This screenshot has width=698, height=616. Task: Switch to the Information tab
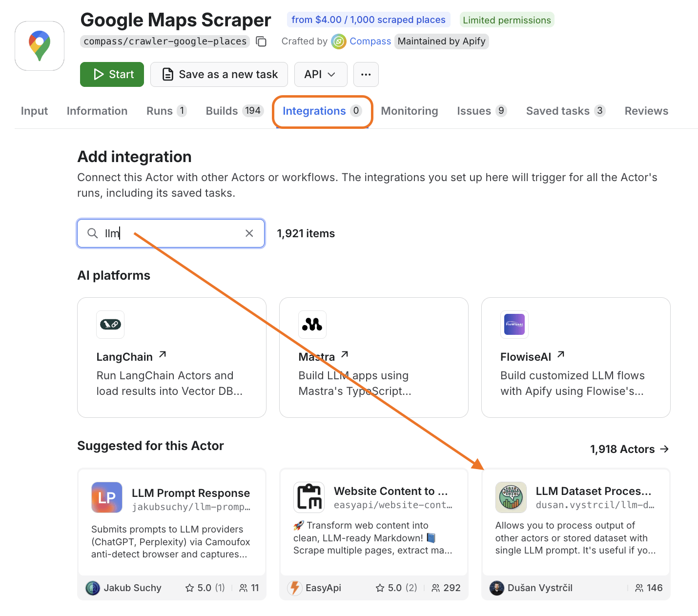(97, 111)
